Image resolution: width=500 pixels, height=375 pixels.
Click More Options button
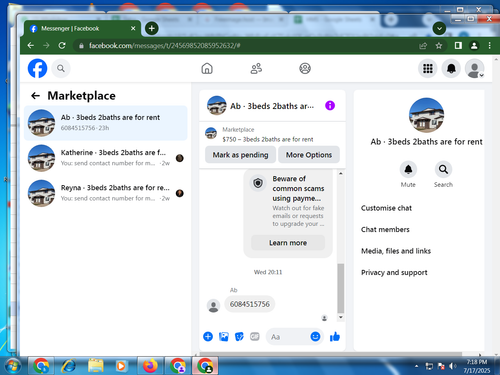tap(309, 155)
